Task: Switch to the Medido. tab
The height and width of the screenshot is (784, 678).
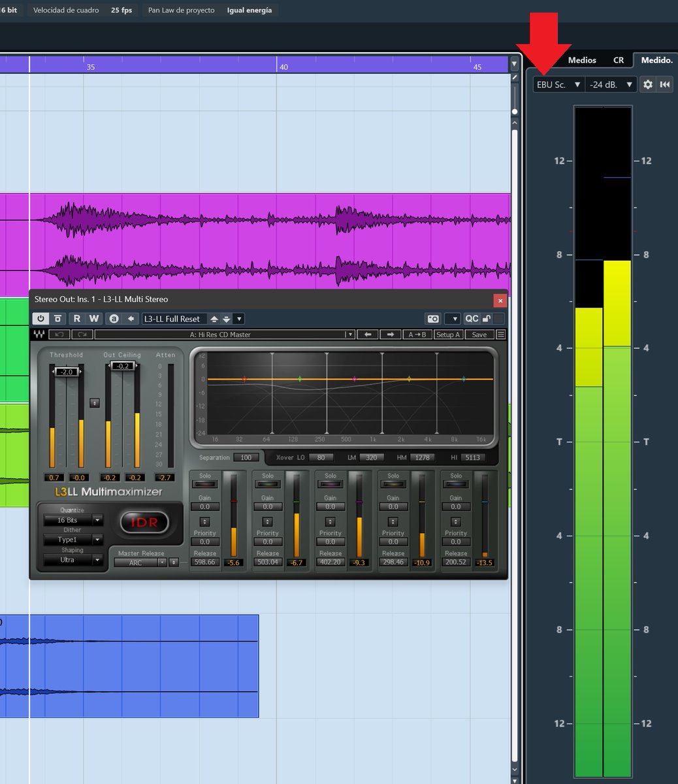Action: coord(656,60)
